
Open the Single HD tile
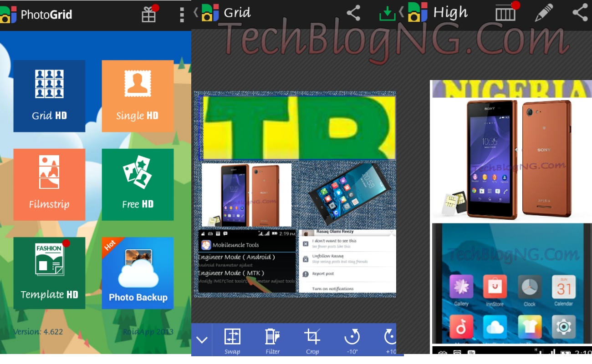pos(138,96)
